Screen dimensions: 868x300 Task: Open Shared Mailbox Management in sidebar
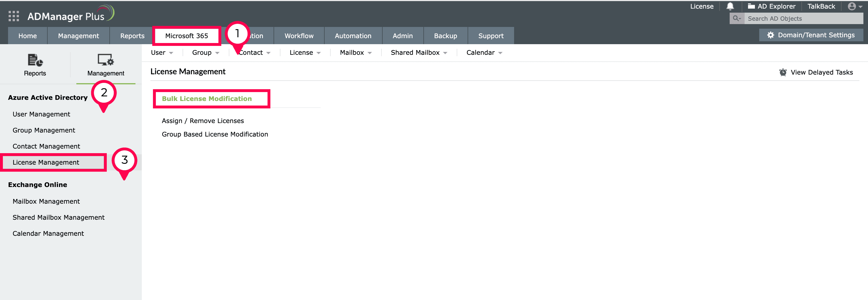pyautogui.click(x=58, y=217)
